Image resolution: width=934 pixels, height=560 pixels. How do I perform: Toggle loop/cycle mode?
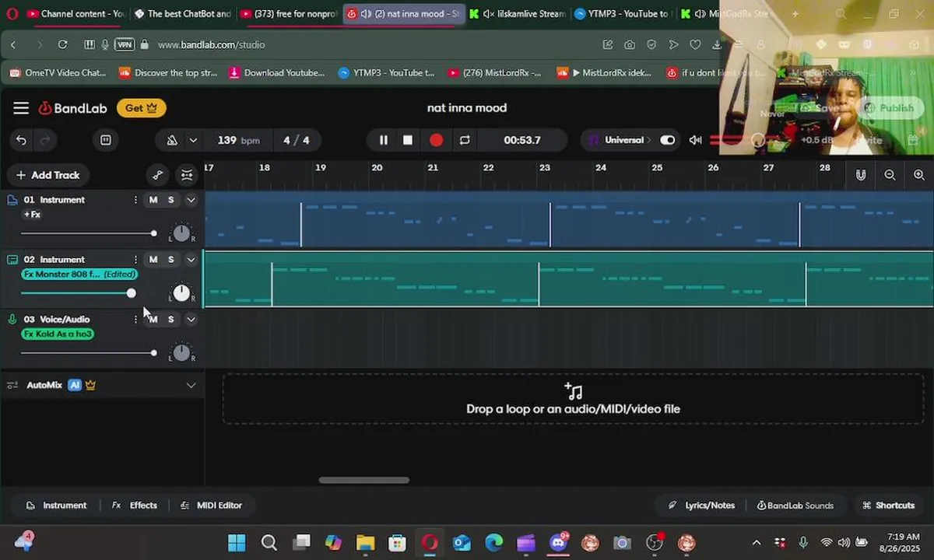point(465,140)
